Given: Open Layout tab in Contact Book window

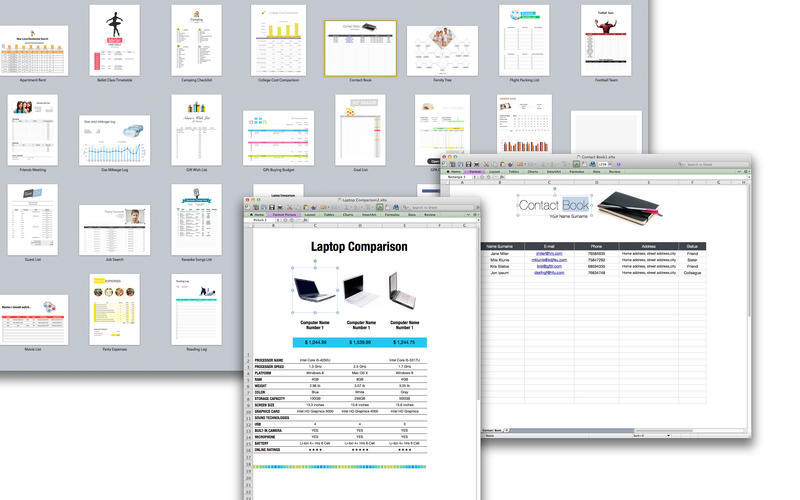Looking at the screenshot, I should [x=494, y=171].
